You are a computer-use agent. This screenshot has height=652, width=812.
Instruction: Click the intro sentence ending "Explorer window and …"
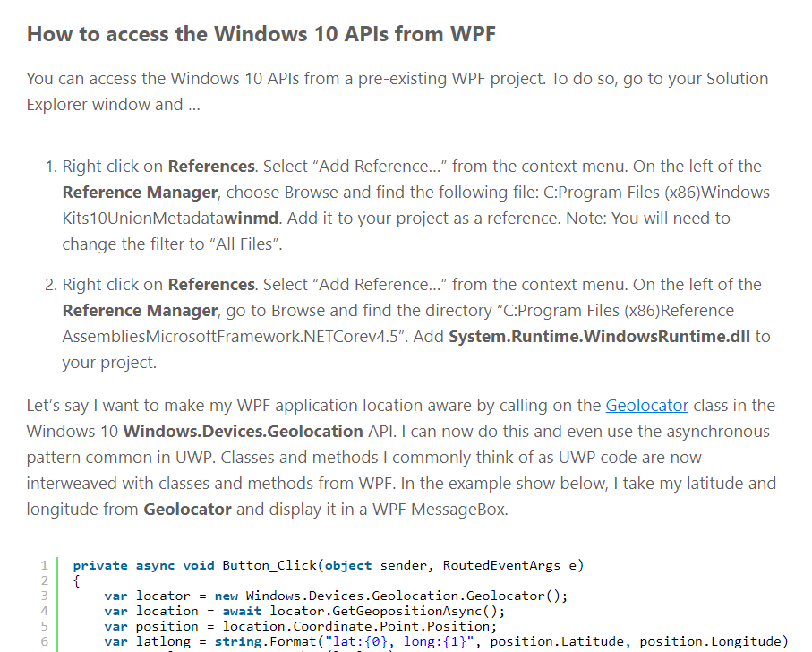397,91
